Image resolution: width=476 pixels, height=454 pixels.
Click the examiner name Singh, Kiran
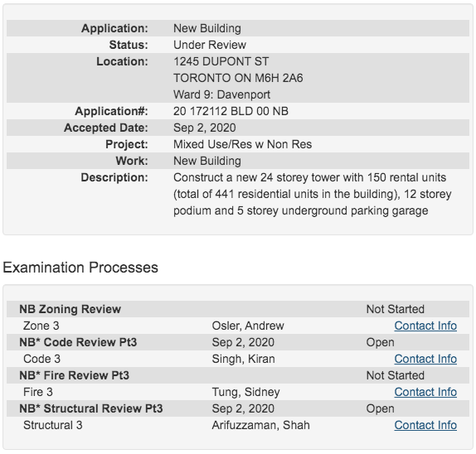(x=243, y=359)
